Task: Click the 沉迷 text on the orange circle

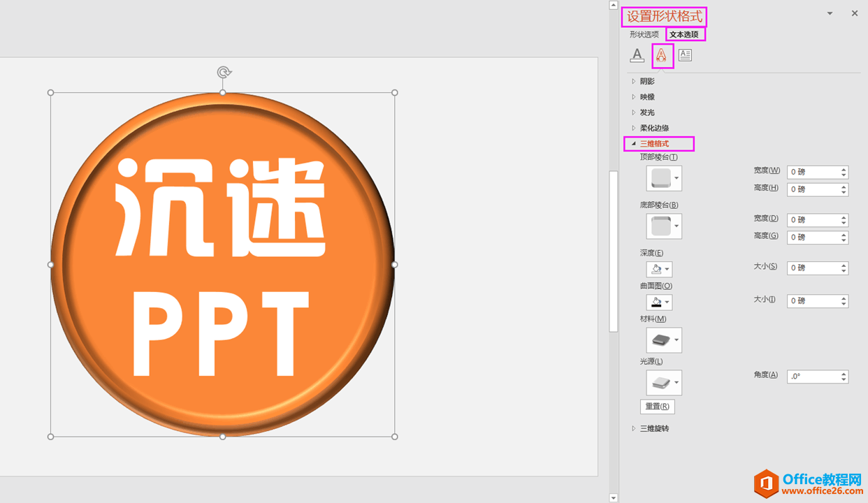Action: [220, 207]
